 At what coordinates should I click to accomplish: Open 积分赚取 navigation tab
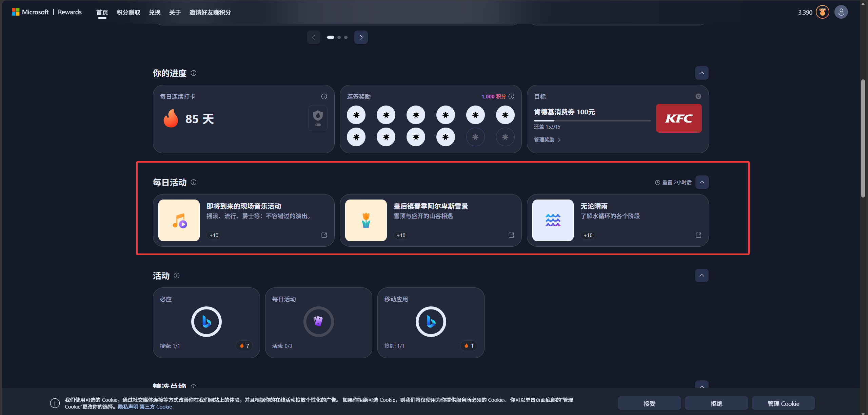pyautogui.click(x=129, y=13)
